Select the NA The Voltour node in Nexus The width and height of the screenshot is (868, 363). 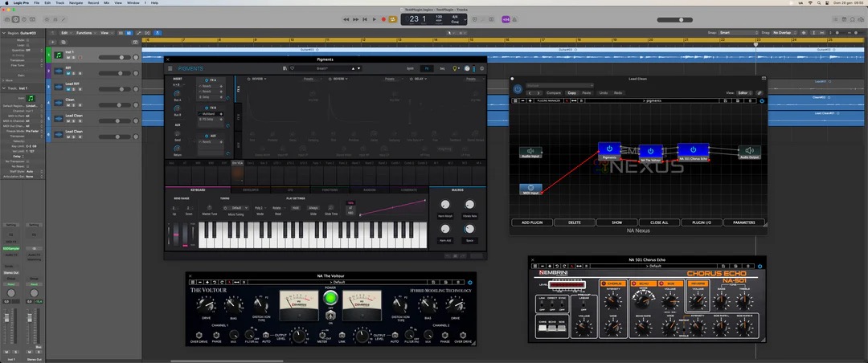650,153
